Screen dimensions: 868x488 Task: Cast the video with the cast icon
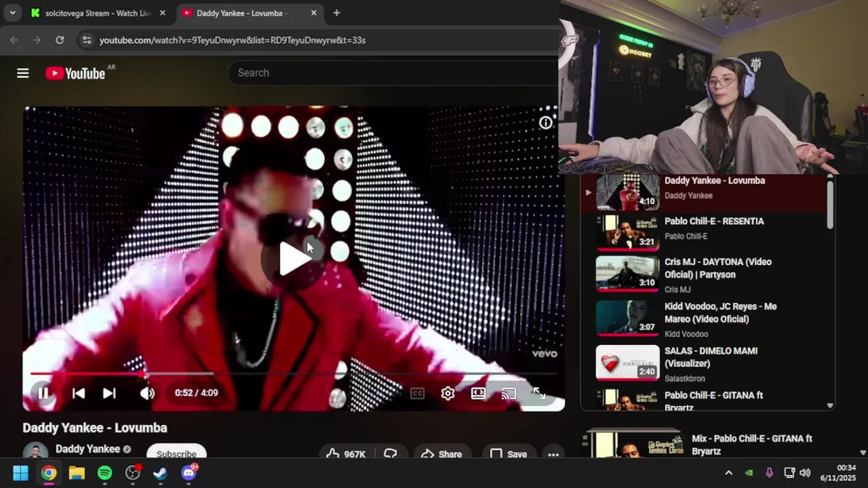click(x=509, y=393)
